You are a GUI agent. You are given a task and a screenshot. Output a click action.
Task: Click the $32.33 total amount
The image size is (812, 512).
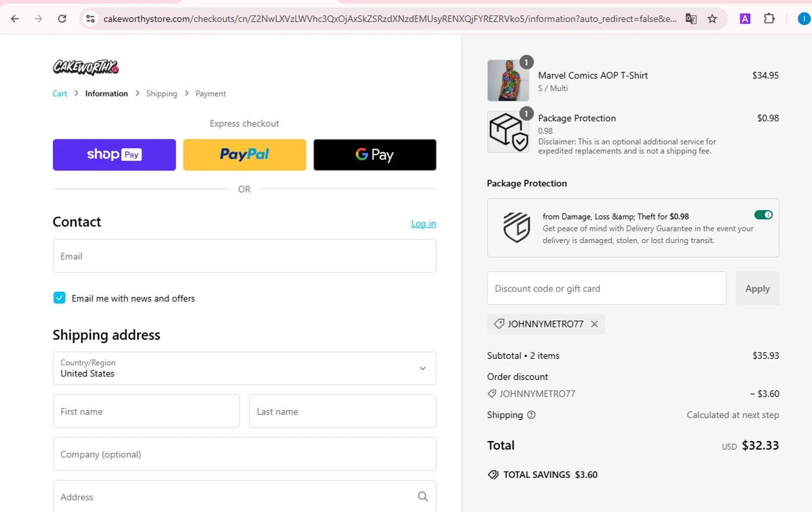click(760, 445)
